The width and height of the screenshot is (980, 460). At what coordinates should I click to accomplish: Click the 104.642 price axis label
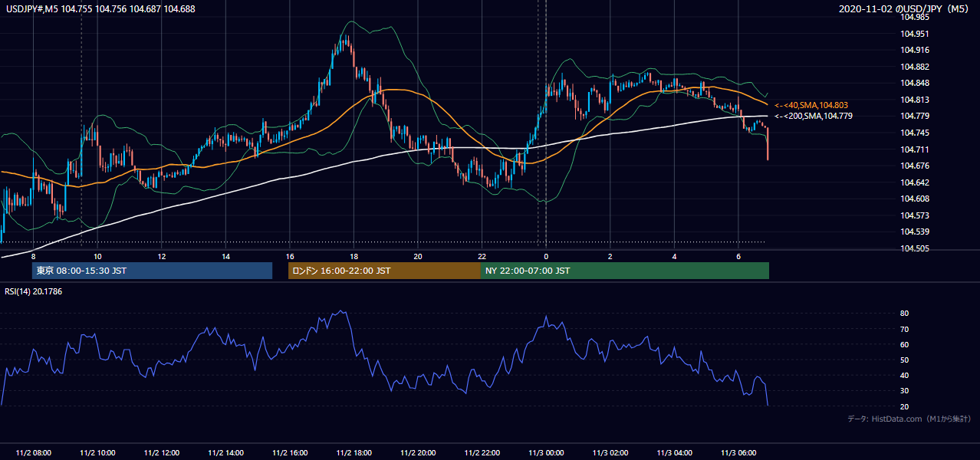915,182
